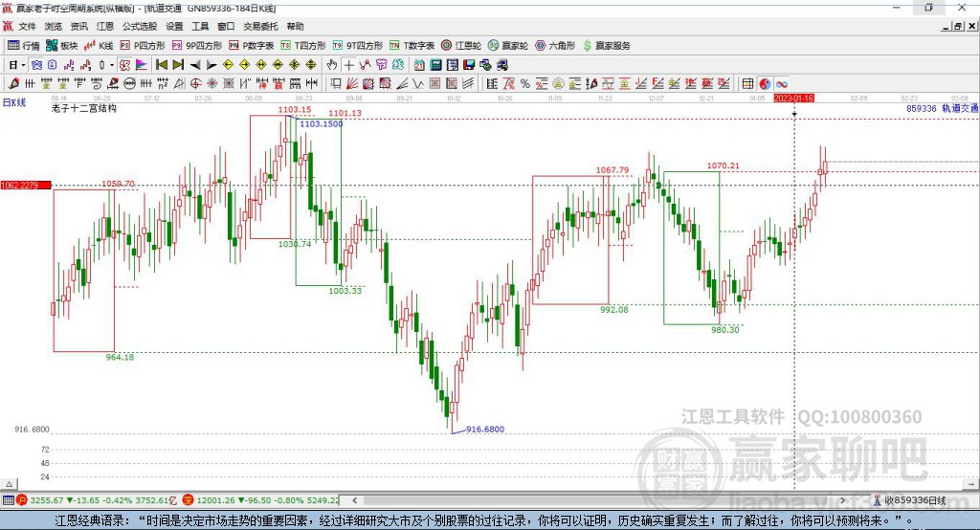Select the hand pan tool
Image resolution: width=980 pixels, height=530 pixels.
tap(332, 65)
